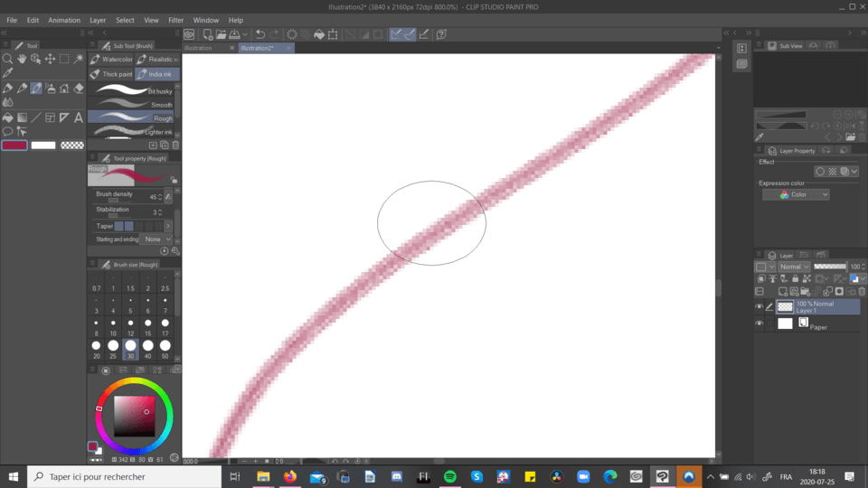This screenshot has height=488, width=868.
Task: Select the Eraser tool
Action: (x=79, y=88)
